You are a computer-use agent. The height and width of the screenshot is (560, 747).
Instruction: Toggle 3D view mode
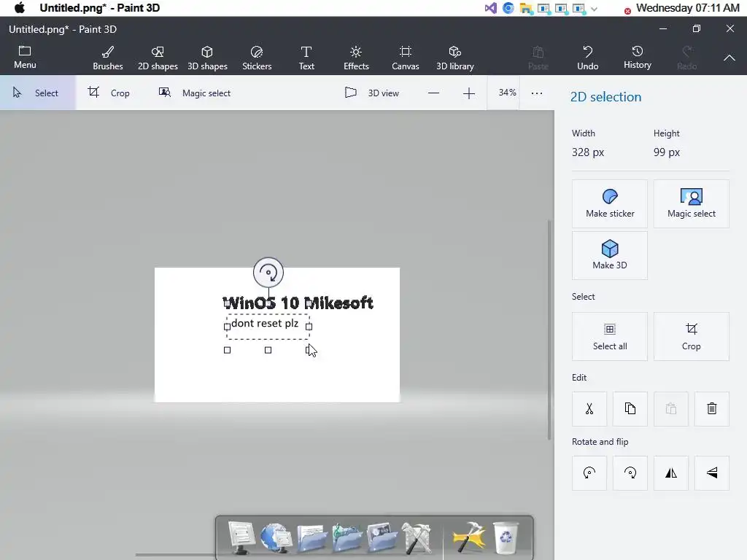pos(371,93)
